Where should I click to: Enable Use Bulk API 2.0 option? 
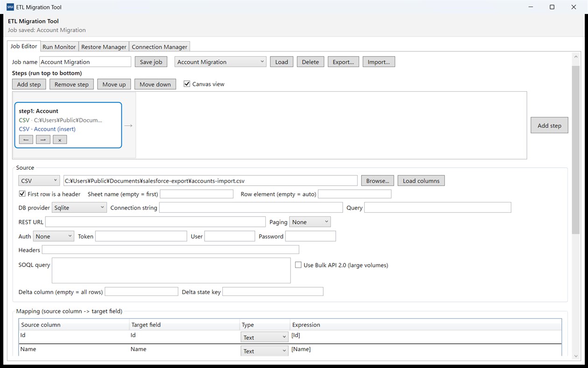click(298, 265)
